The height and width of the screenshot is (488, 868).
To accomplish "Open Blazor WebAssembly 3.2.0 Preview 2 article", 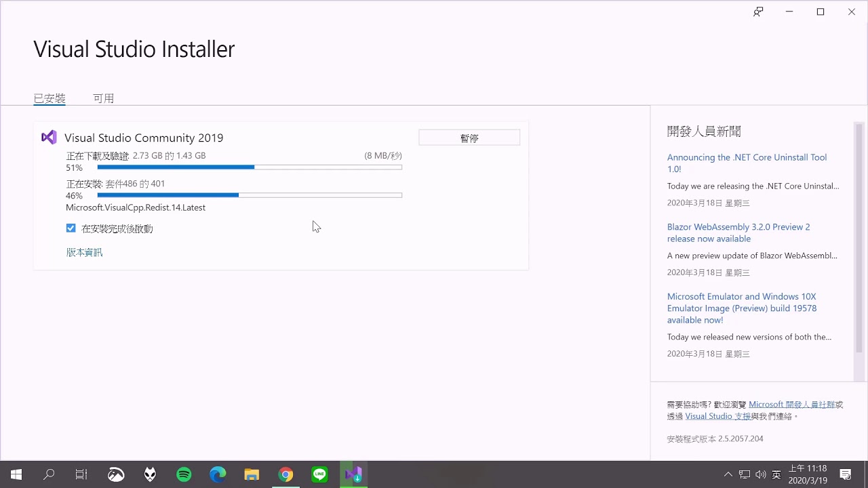I will (738, 232).
